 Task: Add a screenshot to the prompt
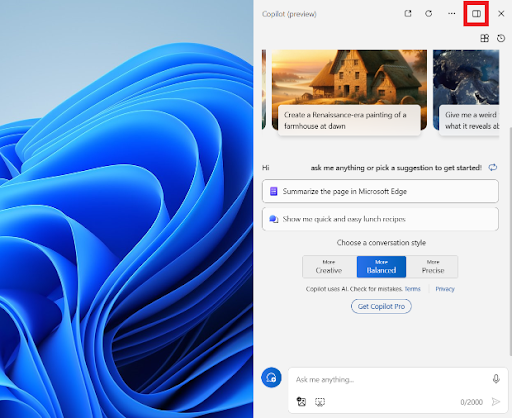tap(320, 402)
